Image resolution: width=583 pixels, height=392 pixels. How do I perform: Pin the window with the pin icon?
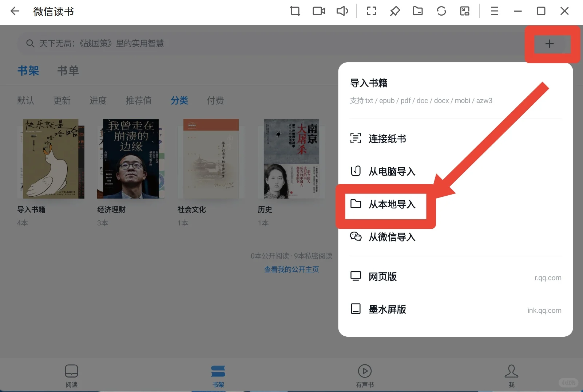click(395, 11)
